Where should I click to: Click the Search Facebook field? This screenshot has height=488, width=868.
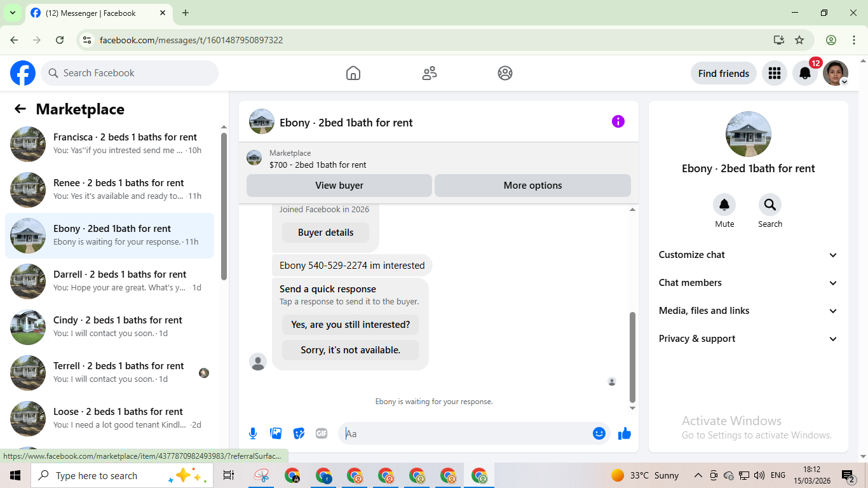click(x=130, y=73)
